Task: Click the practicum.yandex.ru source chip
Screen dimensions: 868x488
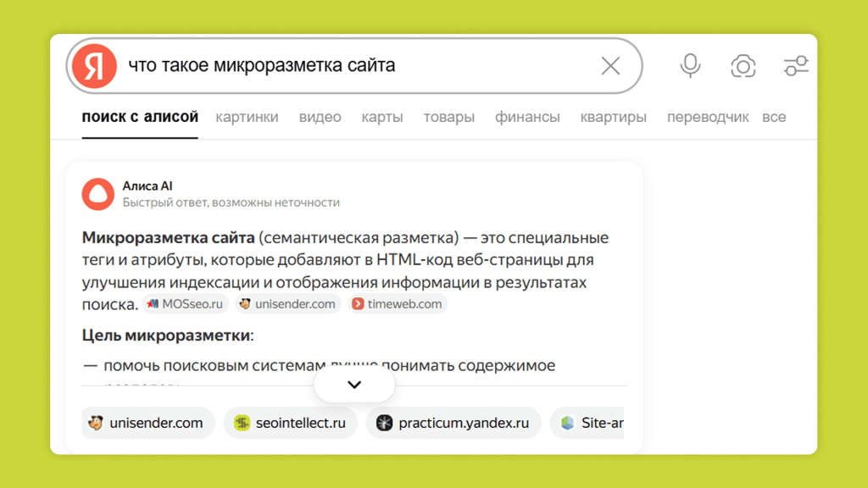Action: tap(453, 423)
